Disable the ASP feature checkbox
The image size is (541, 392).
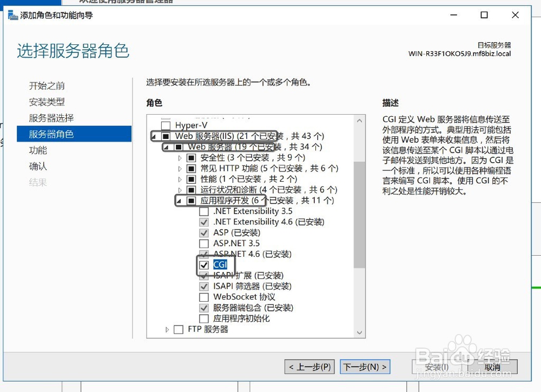(203, 232)
